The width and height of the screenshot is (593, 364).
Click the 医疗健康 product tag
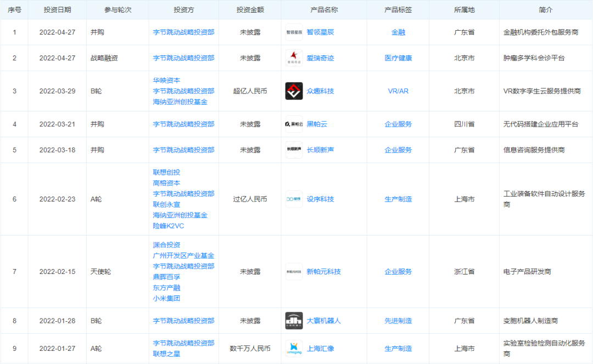click(x=398, y=58)
